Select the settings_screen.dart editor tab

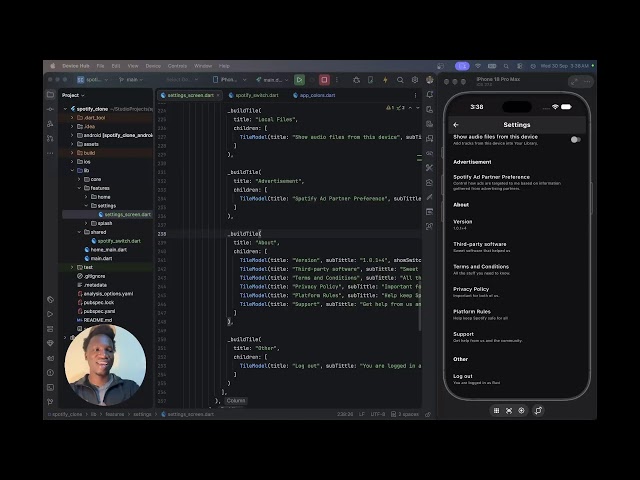[x=190, y=95]
